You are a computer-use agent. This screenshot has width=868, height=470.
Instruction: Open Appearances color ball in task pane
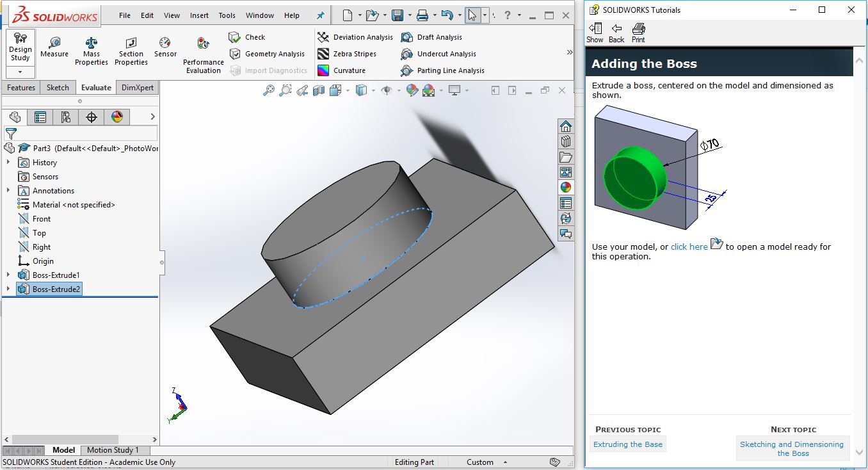[x=565, y=188]
